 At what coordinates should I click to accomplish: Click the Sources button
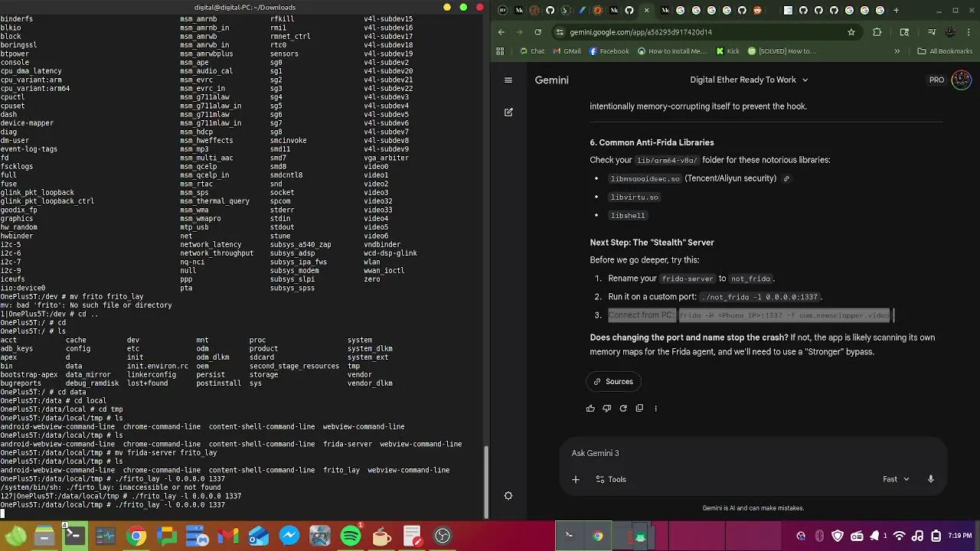(613, 381)
